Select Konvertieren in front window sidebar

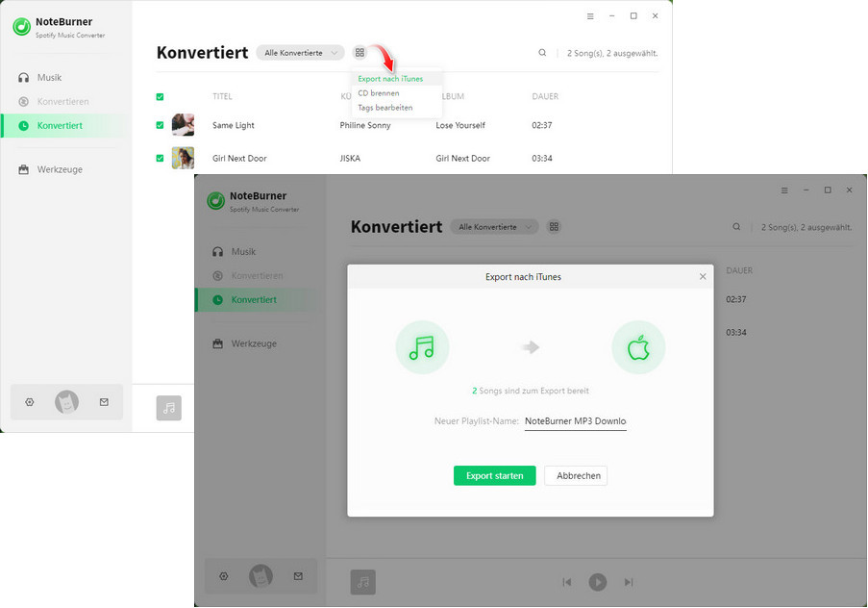257,275
